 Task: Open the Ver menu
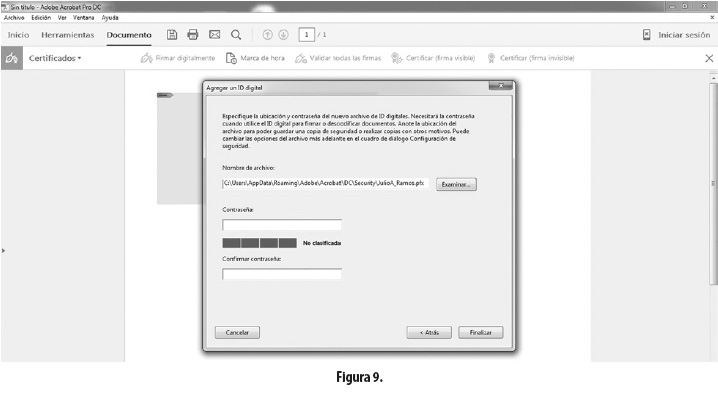pyautogui.click(x=62, y=18)
